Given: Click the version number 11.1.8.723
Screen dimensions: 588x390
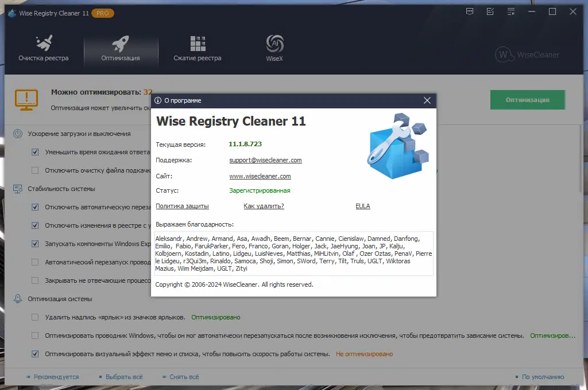Looking at the screenshot, I should coord(245,144).
